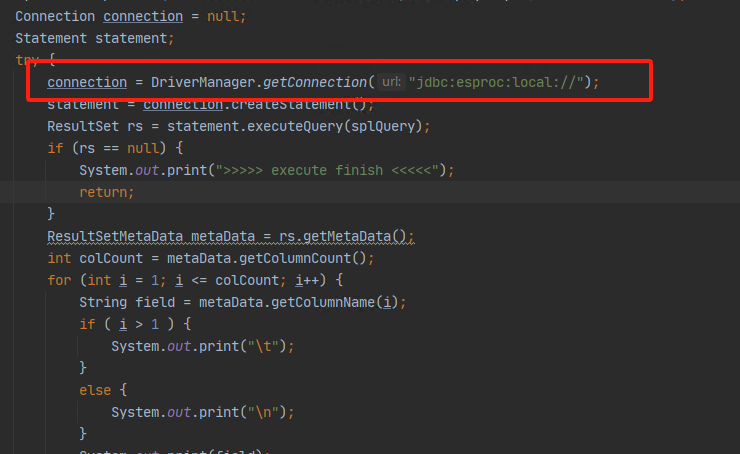Image resolution: width=740 pixels, height=454 pixels.
Task: Click the 'if ( i > 1 ) {' line
Action: tap(135, 324)
